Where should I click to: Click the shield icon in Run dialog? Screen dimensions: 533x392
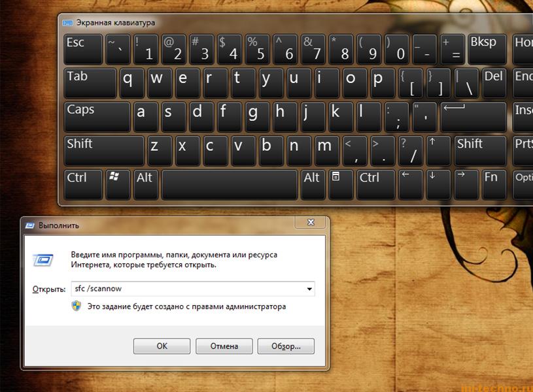(x=77, y=306)
